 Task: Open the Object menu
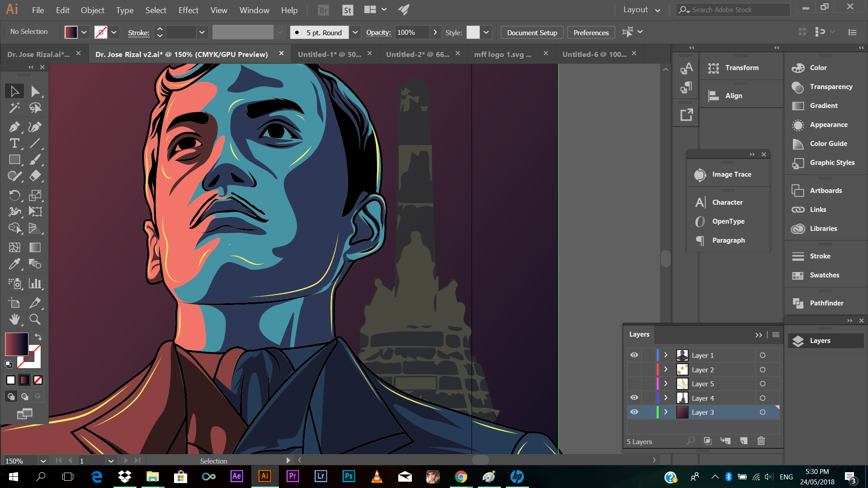[92, 10]
